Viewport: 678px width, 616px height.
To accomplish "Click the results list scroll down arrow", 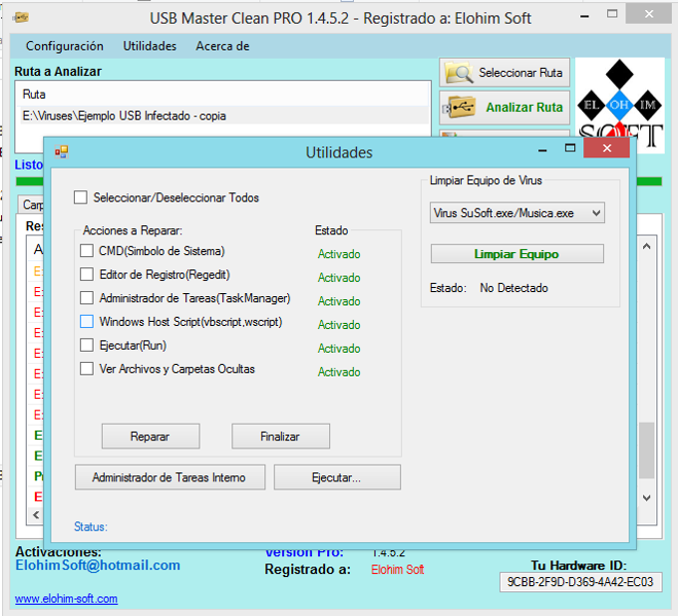I will coord(647,497).
